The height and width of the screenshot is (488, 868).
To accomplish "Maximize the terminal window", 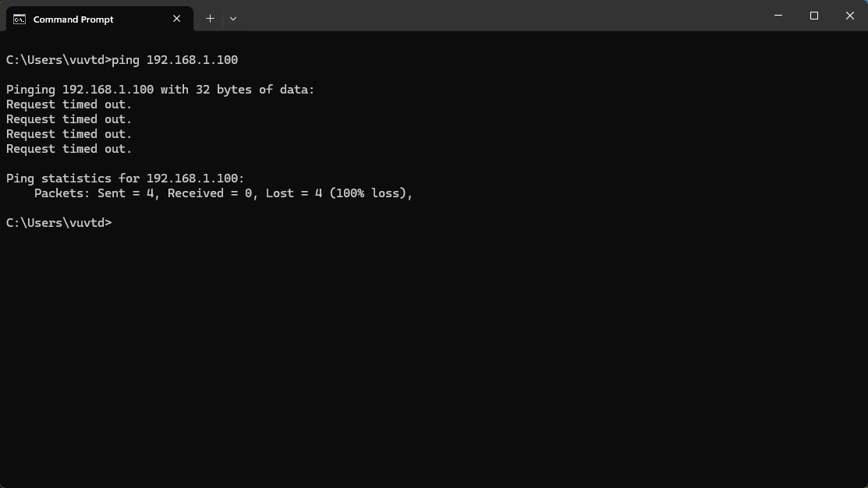I will [x=814, y=16].
